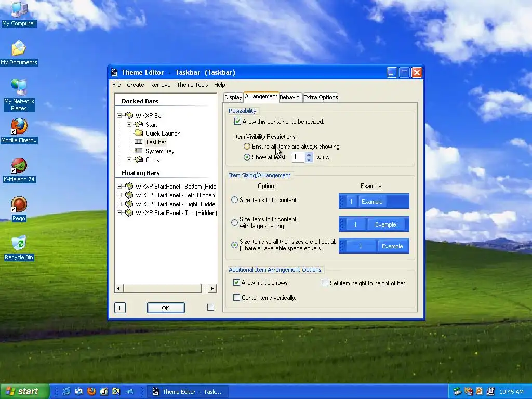Select equal sizes radio option

(234, 245)
